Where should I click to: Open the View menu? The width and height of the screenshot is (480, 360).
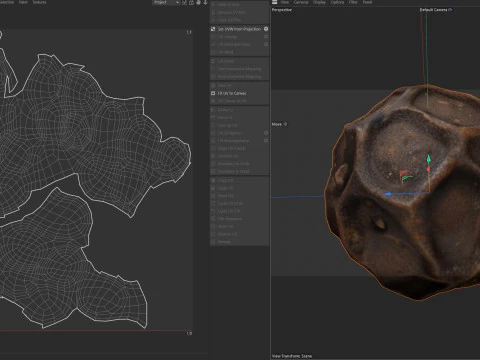tap(285, 2)
